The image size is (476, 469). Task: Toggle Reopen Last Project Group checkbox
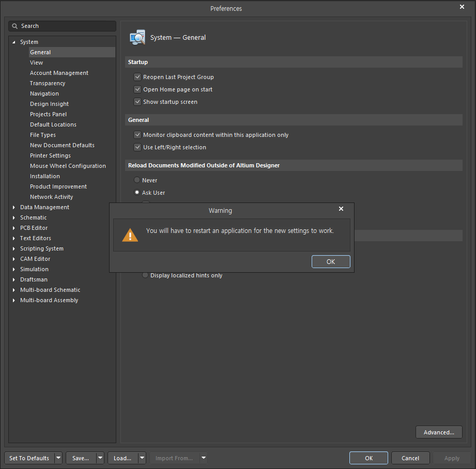pos(137,77)
